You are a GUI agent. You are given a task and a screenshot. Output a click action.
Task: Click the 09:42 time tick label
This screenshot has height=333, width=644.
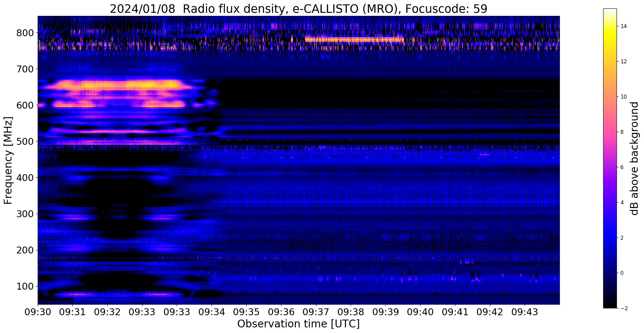pyautogui.click(x=490, y=312)
